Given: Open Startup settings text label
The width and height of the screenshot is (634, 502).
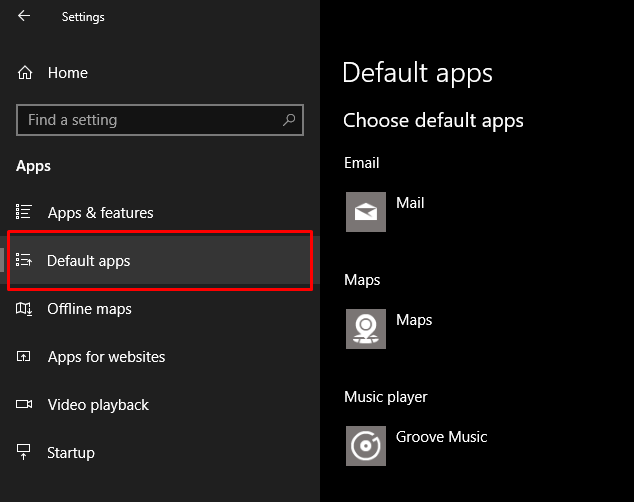Looking at the screenshot, I should click(x=71, y=453).
